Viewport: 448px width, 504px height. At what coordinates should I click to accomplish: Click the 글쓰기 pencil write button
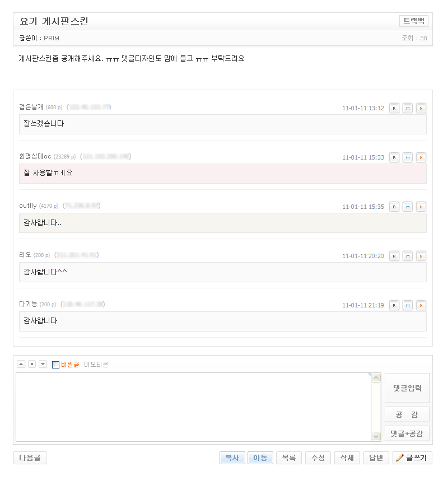[x=412, y=458]
